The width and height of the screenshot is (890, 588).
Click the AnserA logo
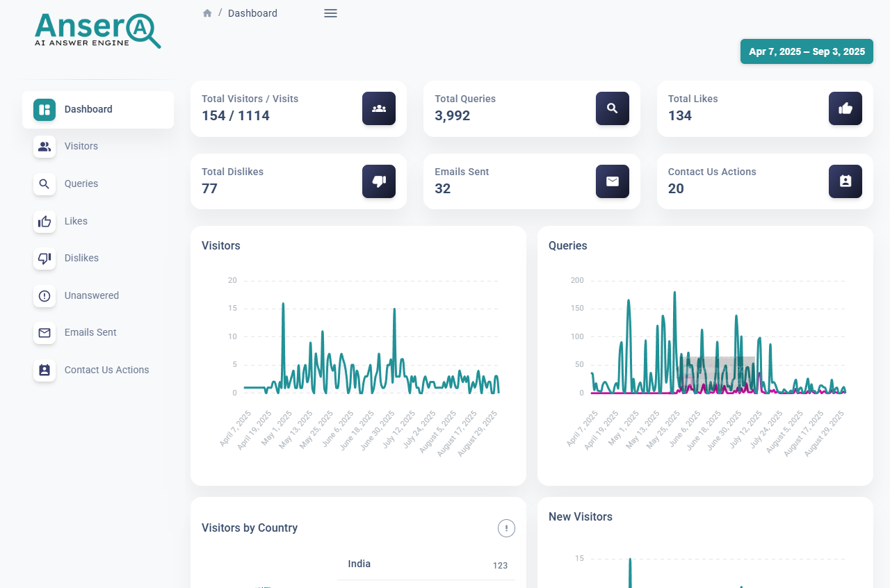(x=97, y=31)
